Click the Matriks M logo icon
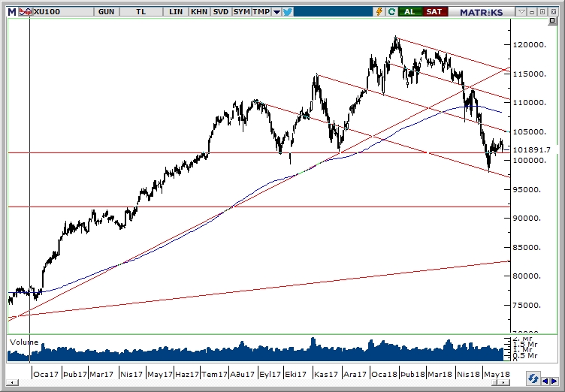565x392 pixels. click(12, 12)
